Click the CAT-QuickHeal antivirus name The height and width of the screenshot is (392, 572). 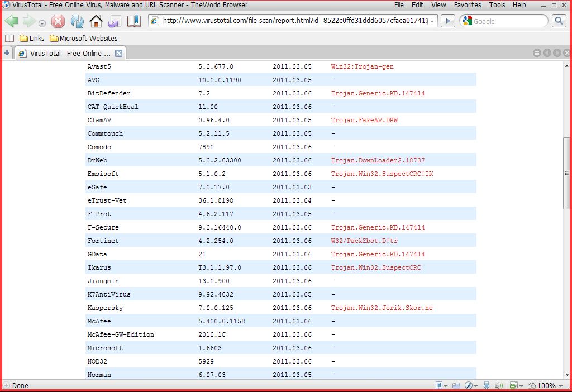point(113,107)
